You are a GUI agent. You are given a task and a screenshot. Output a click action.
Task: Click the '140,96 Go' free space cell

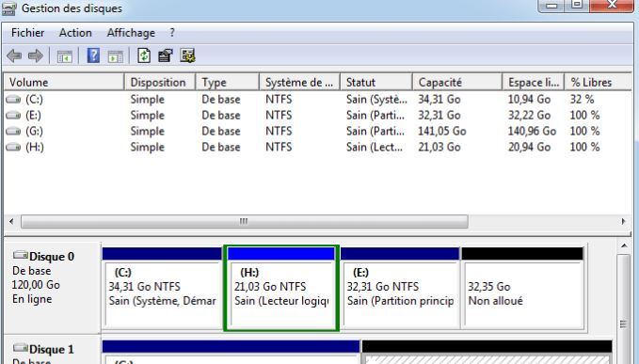point(532,131)
